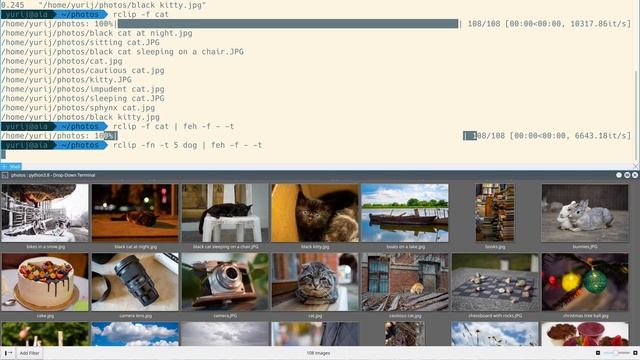
Task: Click the zoom in thumbnails icon
Action: click(x=635, y=353)
